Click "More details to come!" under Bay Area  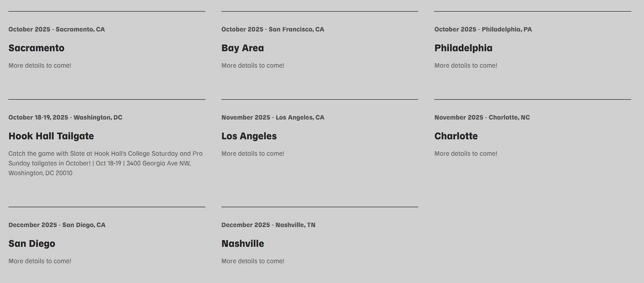click(253, 66)
